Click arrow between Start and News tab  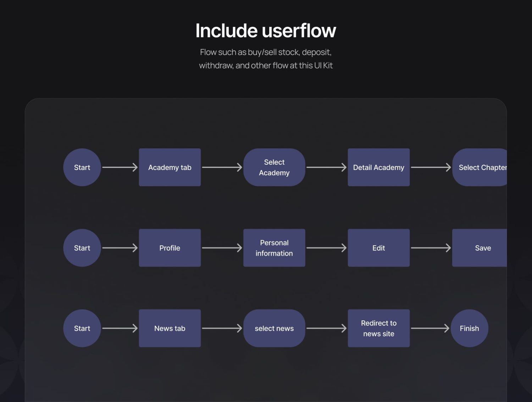pyautogui.click(x=120, y=328)
